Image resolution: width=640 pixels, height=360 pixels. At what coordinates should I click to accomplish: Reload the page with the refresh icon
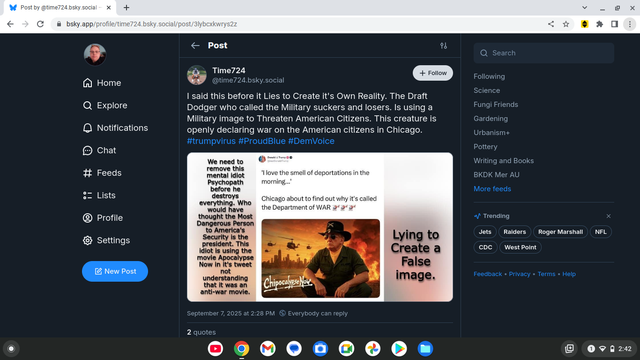tap(40, 24)
